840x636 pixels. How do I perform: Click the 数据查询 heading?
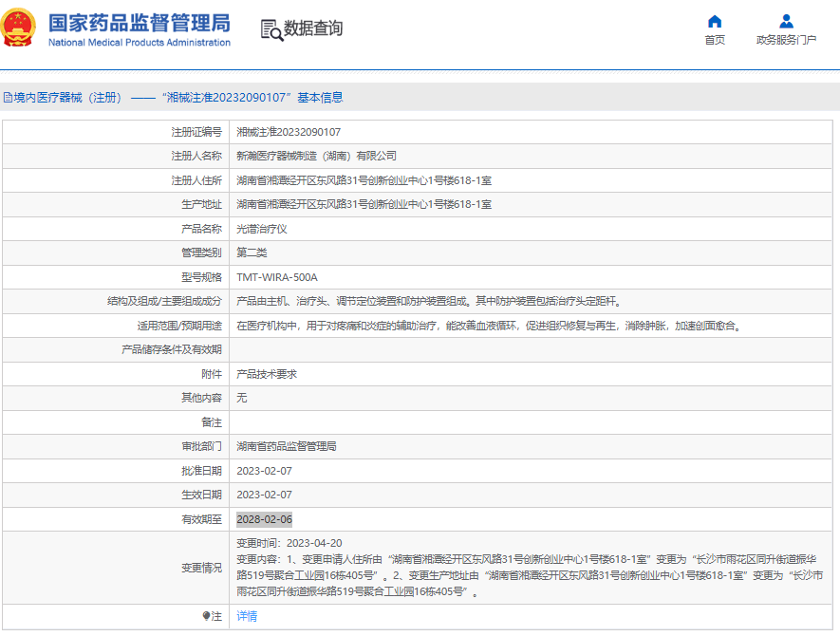click(313, 28)
